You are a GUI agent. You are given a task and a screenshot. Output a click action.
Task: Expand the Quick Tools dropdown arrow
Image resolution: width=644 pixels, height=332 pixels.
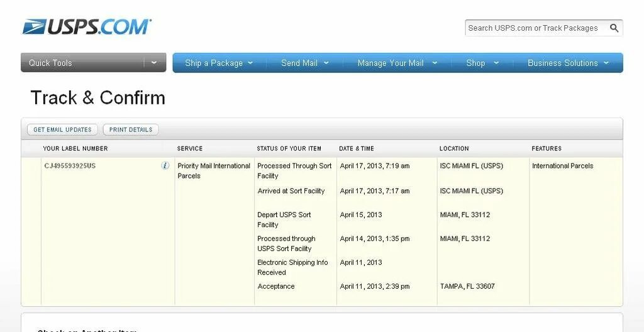click(x=154, y=62)
